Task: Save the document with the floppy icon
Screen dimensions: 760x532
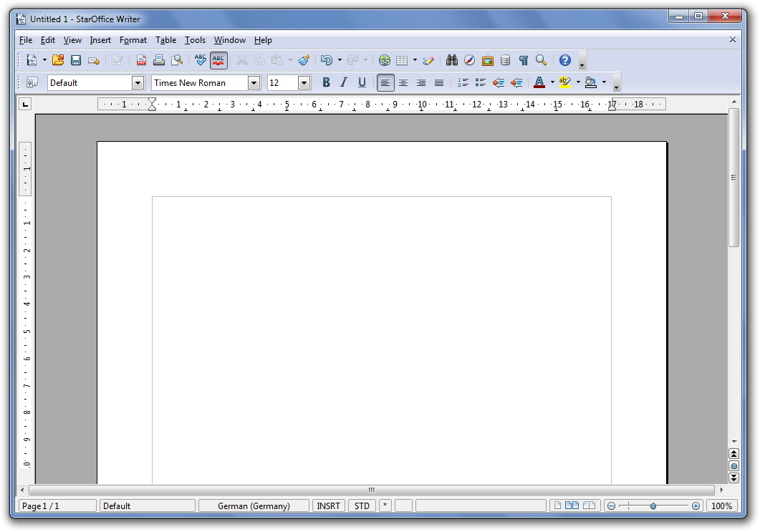Action: [x=76, y=60]
